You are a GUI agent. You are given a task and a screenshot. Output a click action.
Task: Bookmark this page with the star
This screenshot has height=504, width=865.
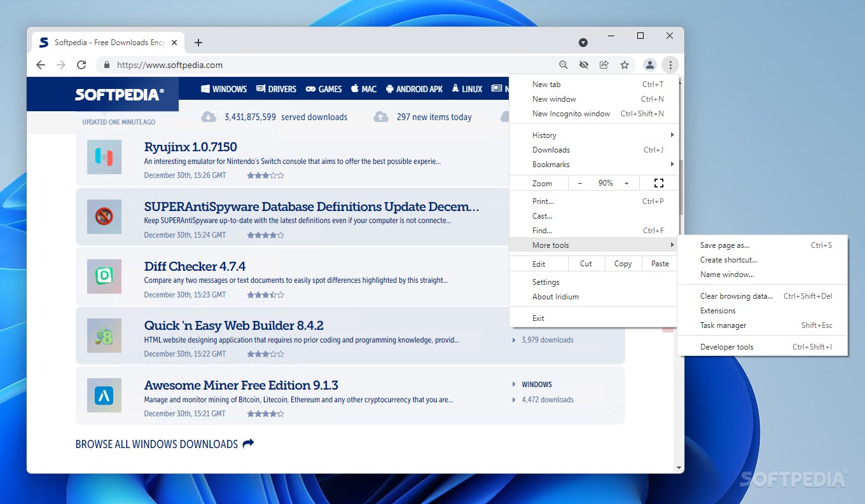click(625, 65)
